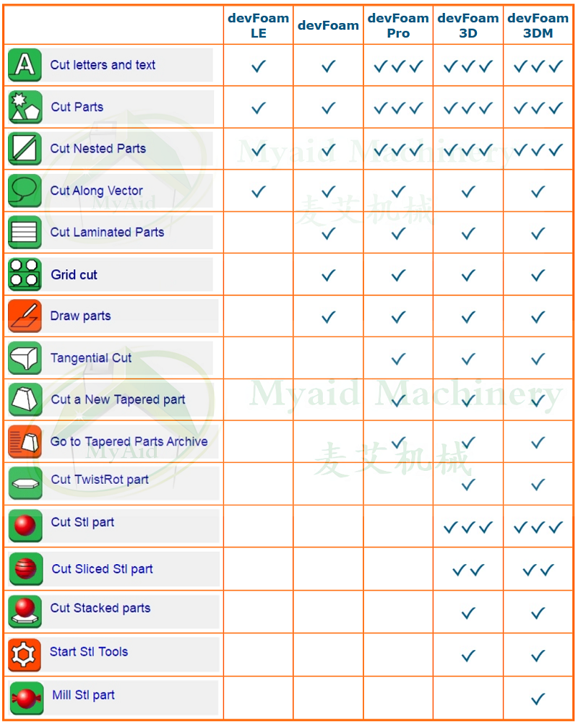Click the Cut Laminated Parts icon

[25, 233]
